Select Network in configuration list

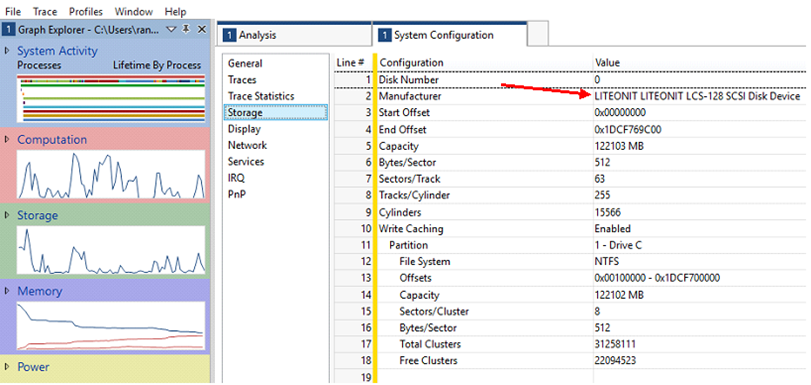pyautogui.click(x=247, y=145)
